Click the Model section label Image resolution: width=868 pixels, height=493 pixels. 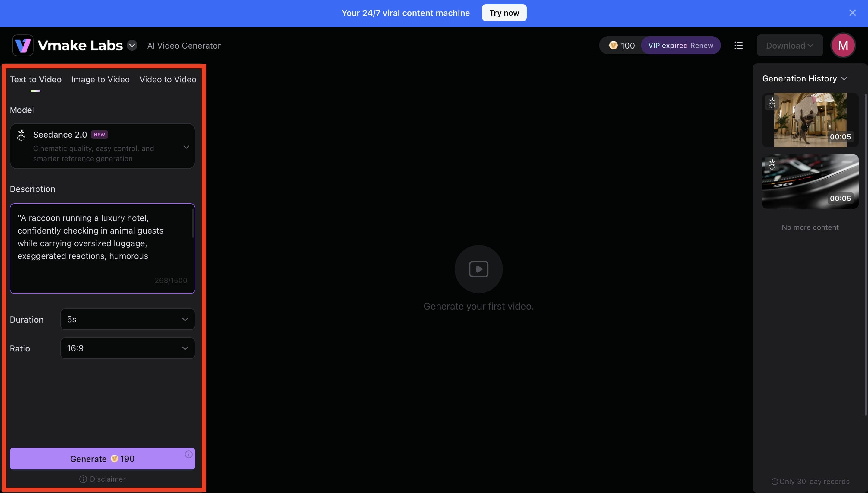[22, 110]
